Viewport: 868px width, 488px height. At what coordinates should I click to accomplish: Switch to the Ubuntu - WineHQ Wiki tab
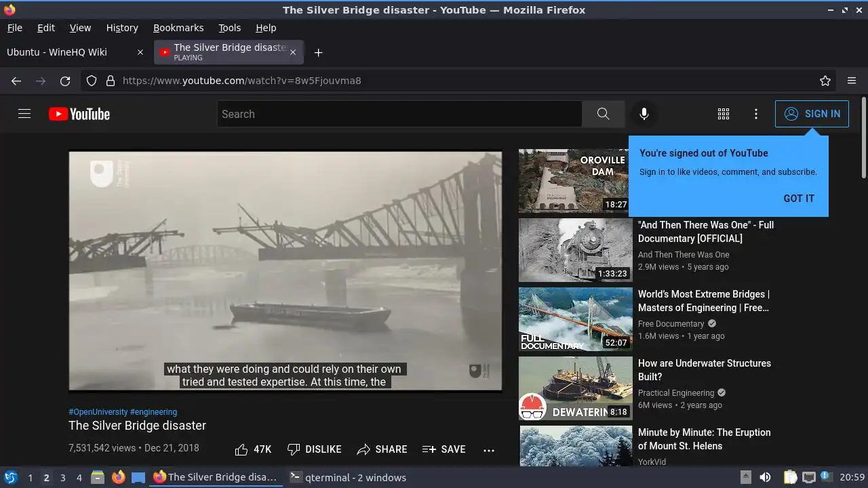pyautogui.click(x=76, y=52)
